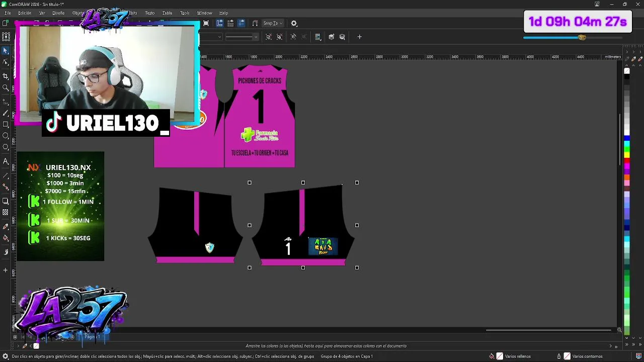Open the Edición menu
The height and width of the screenshot is (362, 644).
(25, 13)
